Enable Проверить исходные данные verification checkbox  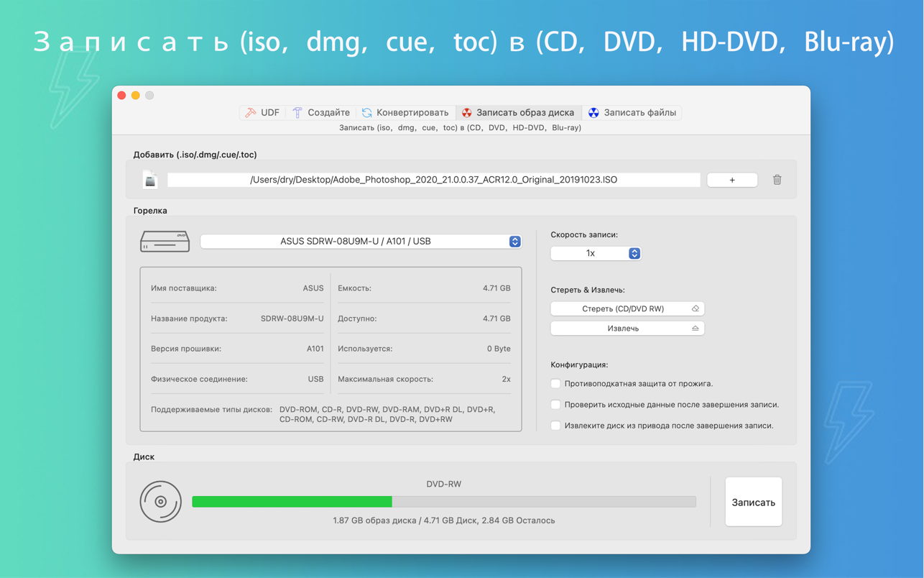555,405
